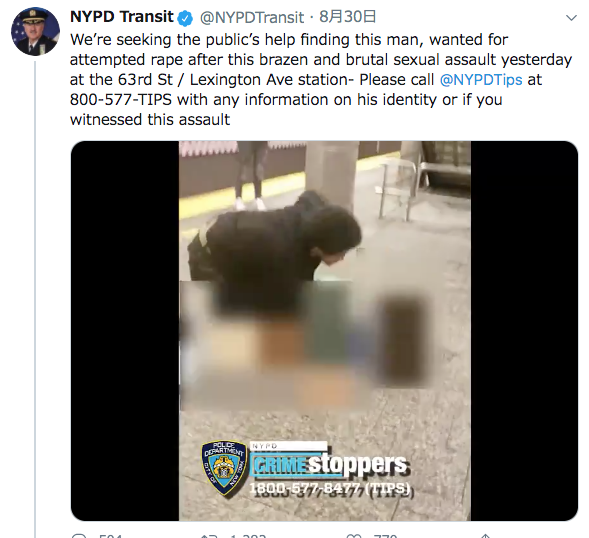Click the NYPD Transit display name
This screenshot has height=538, width=589.
122,17
